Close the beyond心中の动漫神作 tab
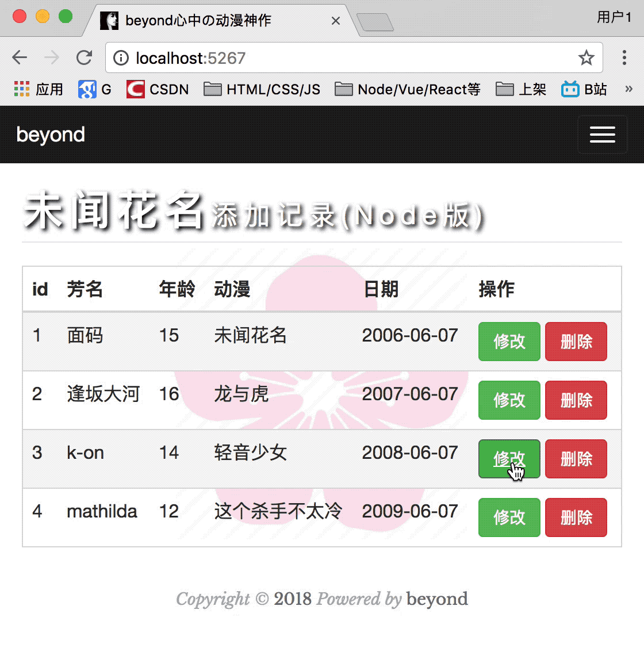The height and width of the screenshot is (667, 644). pyautogui.click(x=336, y=21)
